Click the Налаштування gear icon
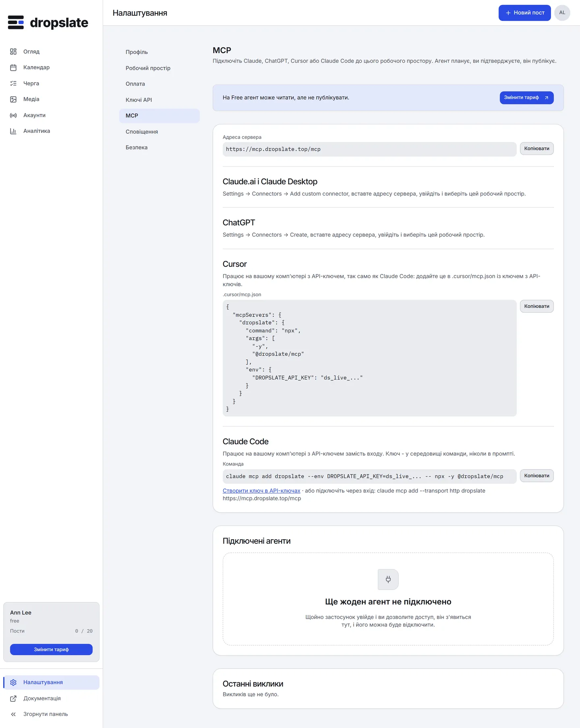This screenshot has height=728, width=580. pyautogui.click(x=13, y=683)
